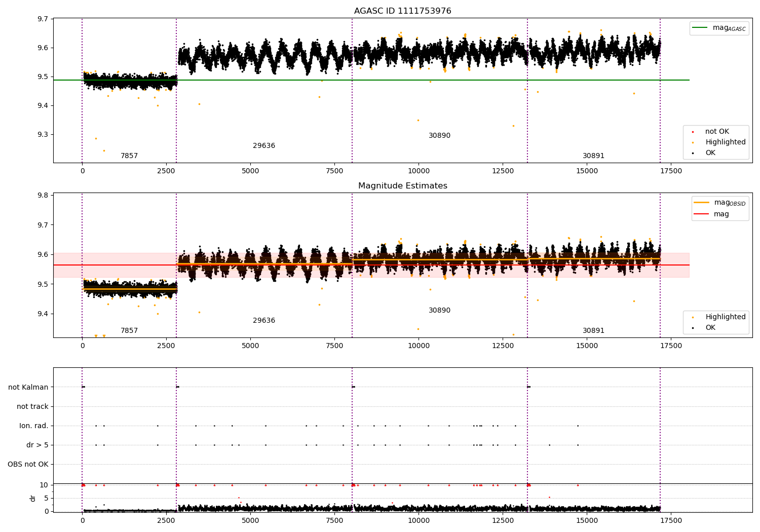760x532 pixels.
Task: Click the 'OBS not OK' row label
Action: [28, 465]
